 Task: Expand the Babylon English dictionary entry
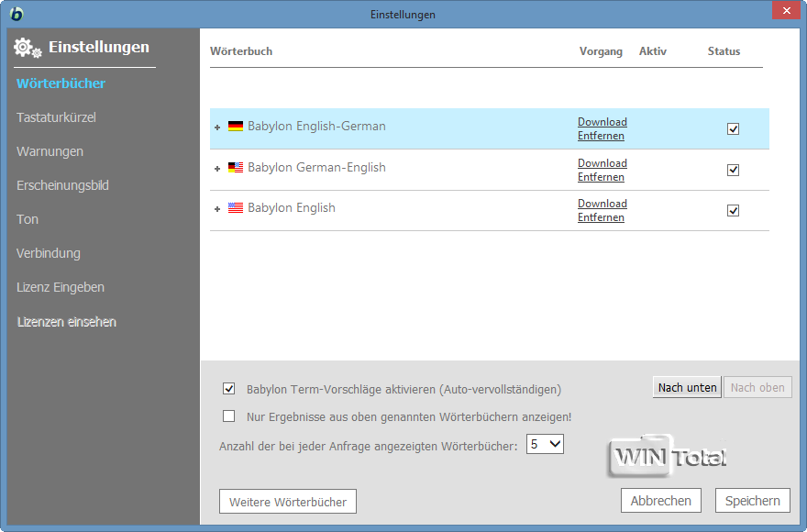coord(217,209)
